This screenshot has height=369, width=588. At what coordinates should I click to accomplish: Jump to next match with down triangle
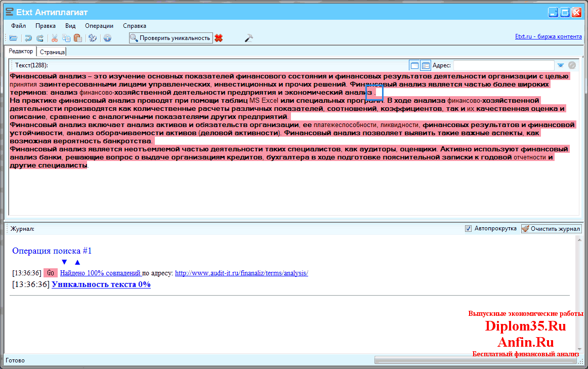pyautogui.click(x=64, y=262)
